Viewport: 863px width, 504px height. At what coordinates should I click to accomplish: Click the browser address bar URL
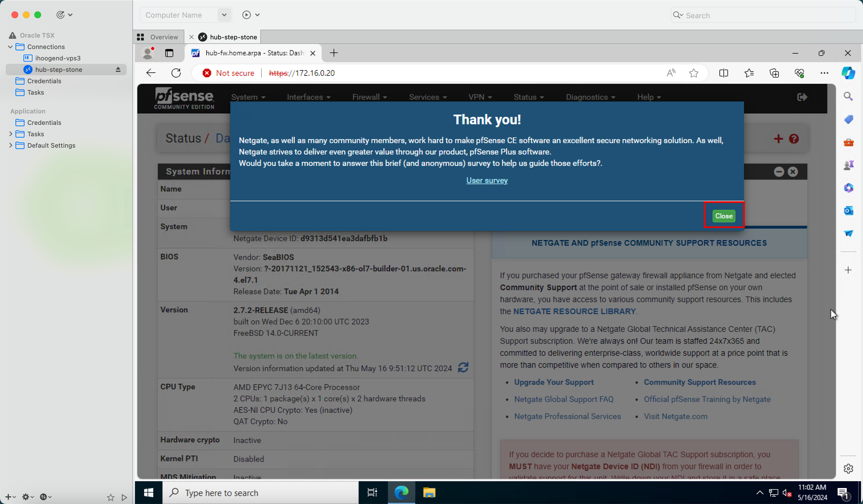302,73
